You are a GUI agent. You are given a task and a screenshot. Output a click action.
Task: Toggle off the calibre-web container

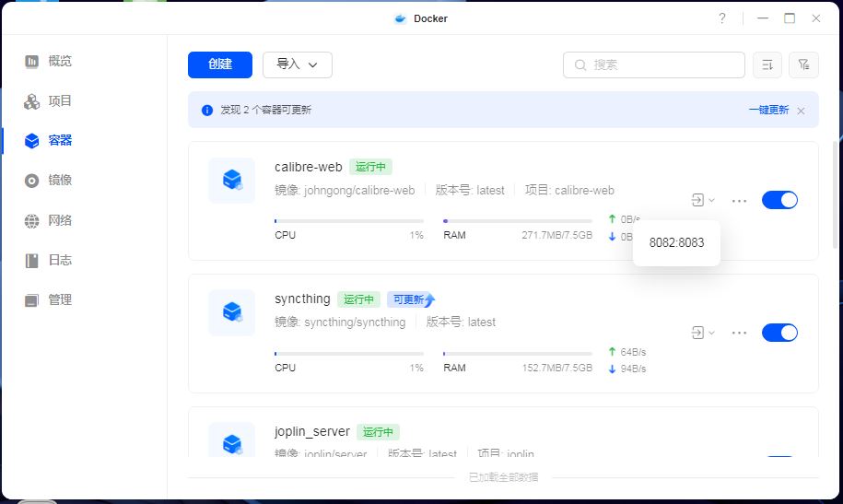click(x=779, y=200)
